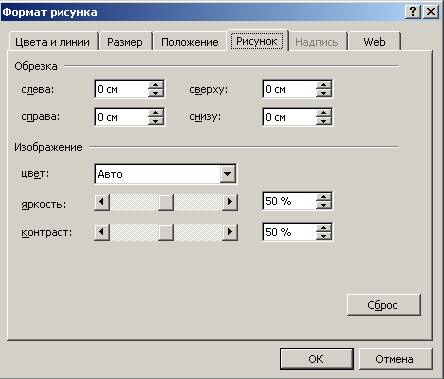The image size is (444, 379).
Task: Raise яркость percentage with up spinner
Action: click(x=323, y=197)
